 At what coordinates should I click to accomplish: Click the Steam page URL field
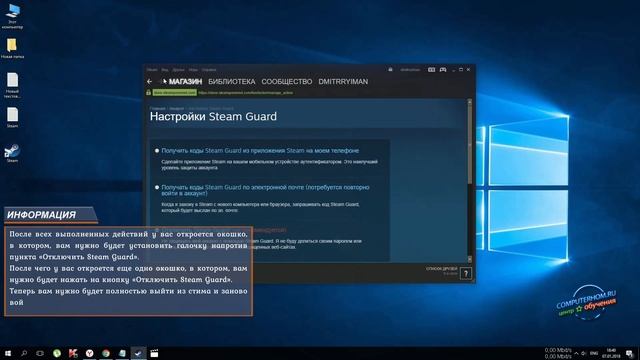(246, 93)
